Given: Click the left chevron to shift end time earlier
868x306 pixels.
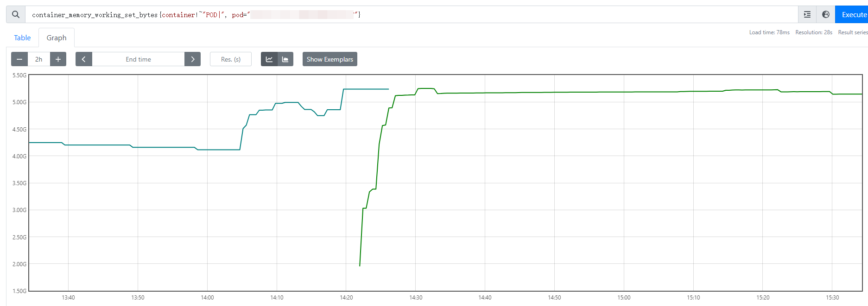Looking at the screenshot, I should tap(84, 59).
